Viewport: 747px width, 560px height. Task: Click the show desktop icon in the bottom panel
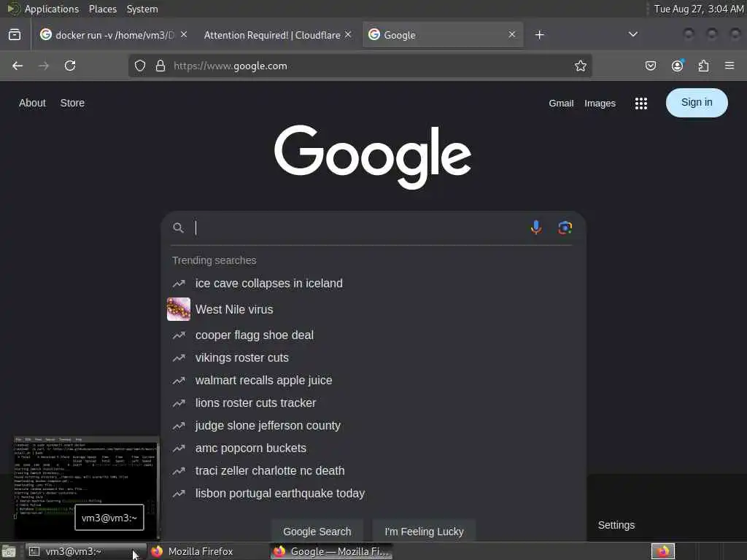point(9,552)
